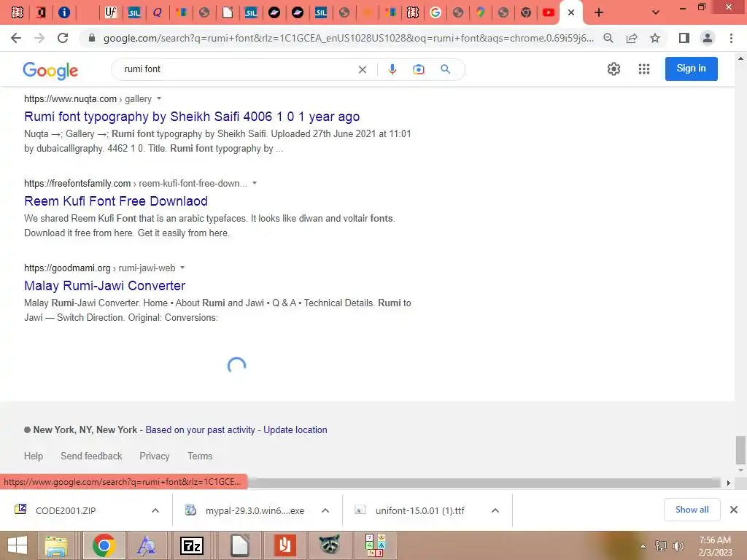
Task: Open the font viewer 'A' app on taskbar
Action: point(146,545)
